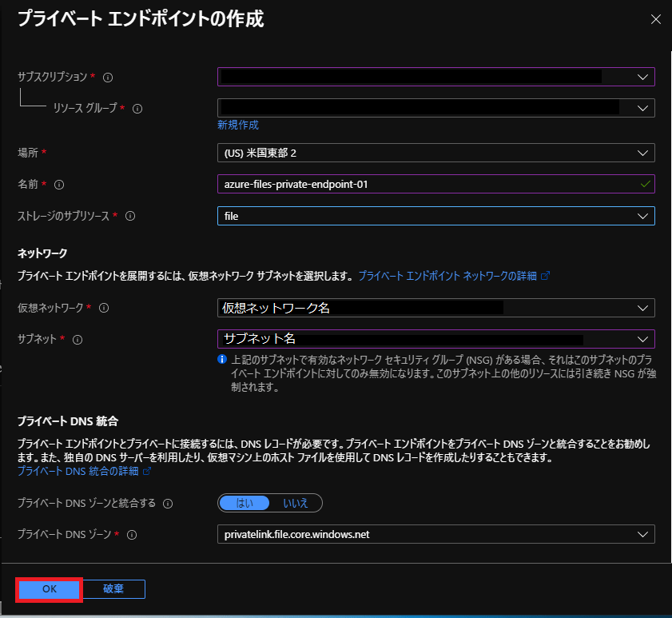
Task: Open the サブスクリプション dropdown
Action: 435,77
